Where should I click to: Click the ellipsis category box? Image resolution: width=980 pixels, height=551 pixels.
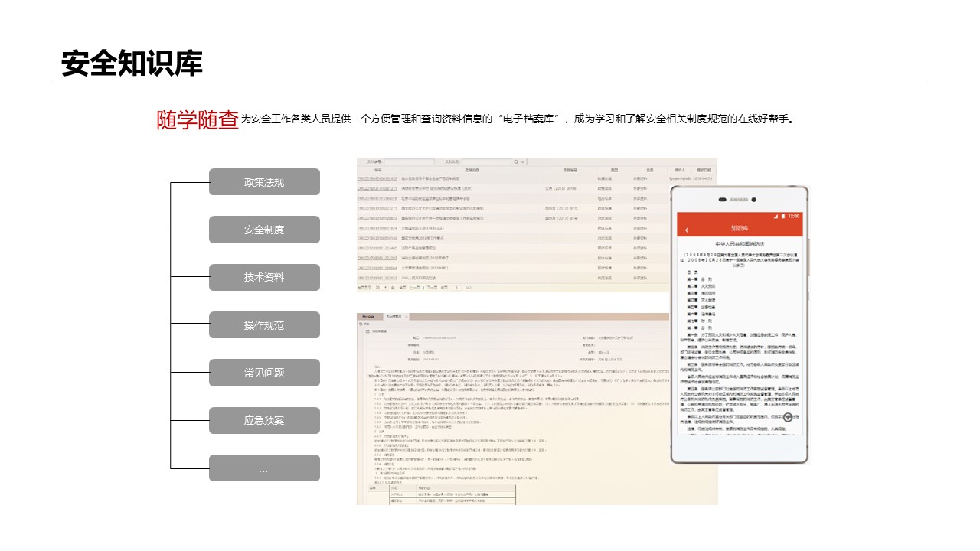(x=264, y=468)
